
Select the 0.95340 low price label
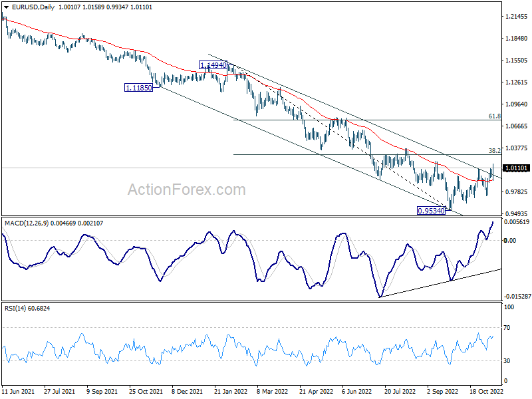[x=431, y=211]
